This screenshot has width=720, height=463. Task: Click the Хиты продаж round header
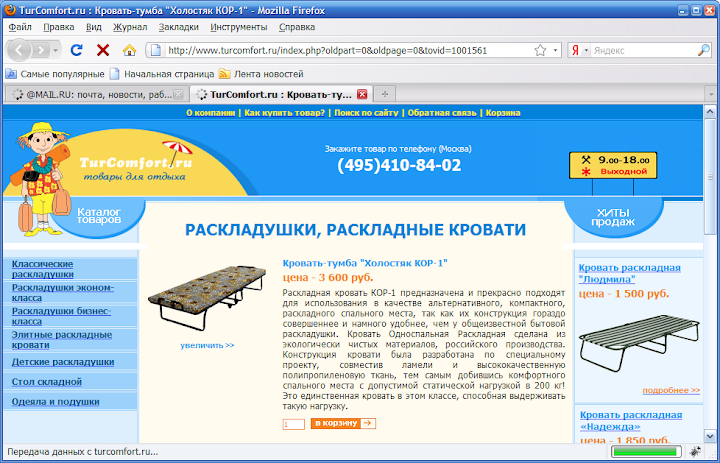click(613, 217)
